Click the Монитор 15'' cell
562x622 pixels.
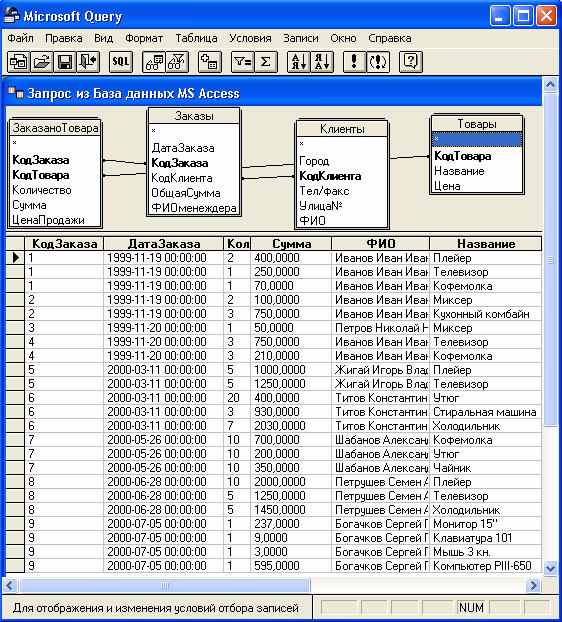pyautogui.click(x=485, y=524)
